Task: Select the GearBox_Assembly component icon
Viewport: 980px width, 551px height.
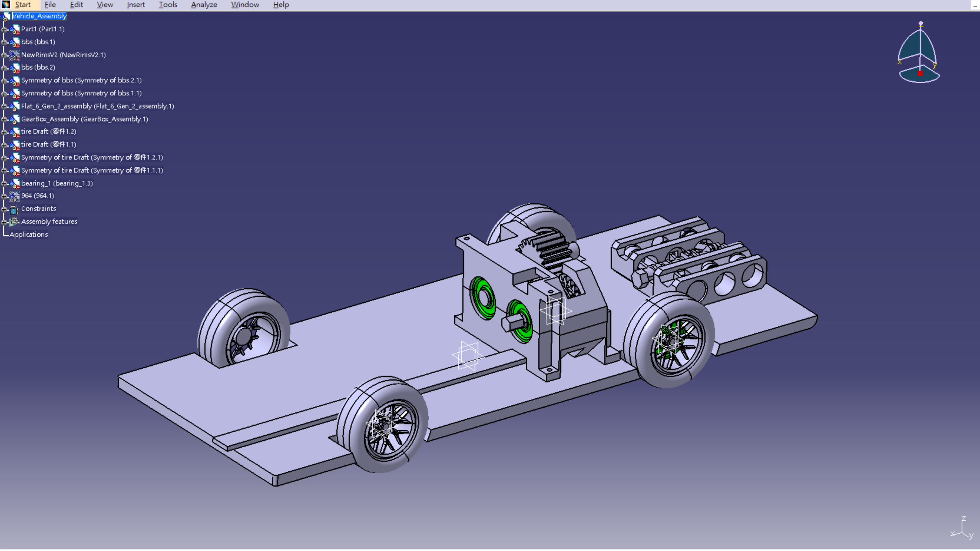Action: [16, 119]
